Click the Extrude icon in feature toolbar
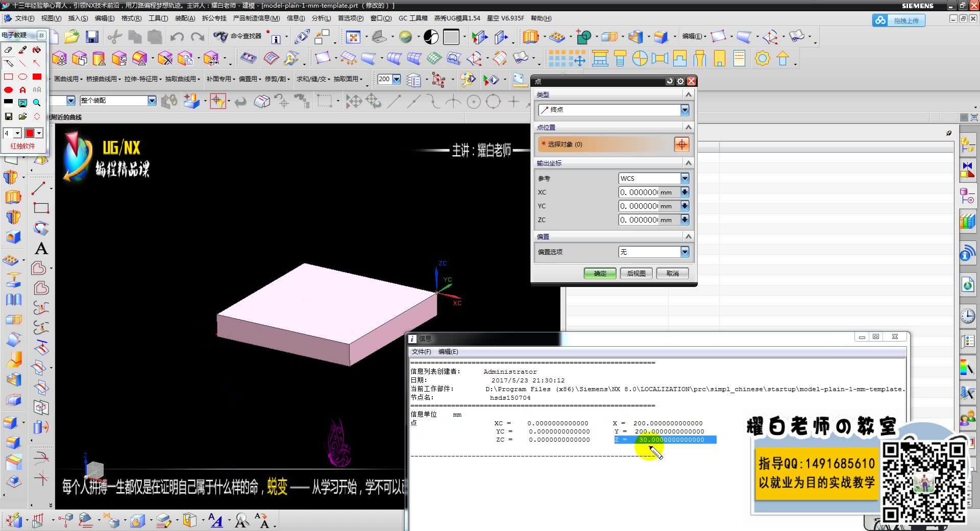 pos(530,37)
